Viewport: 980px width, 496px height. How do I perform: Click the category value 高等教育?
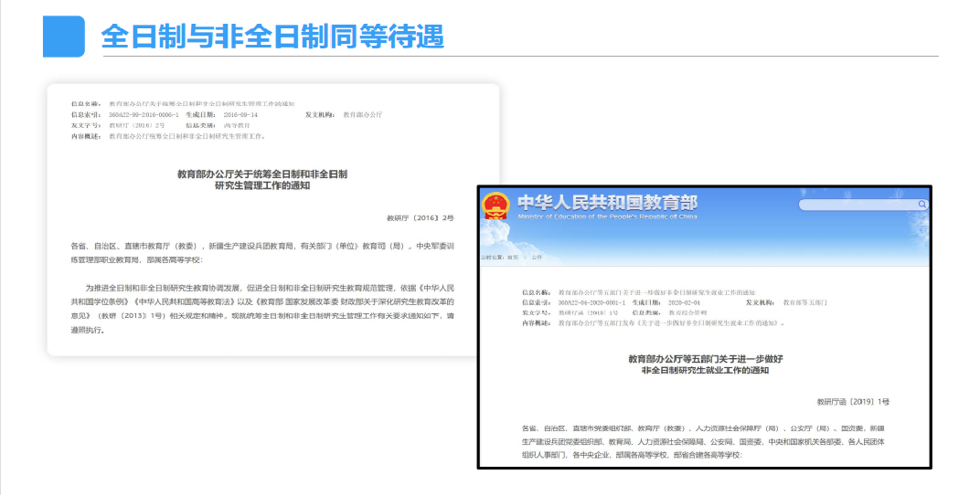(x=237, y=125)
